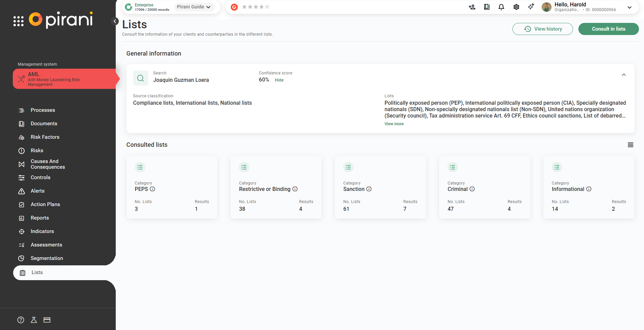Click the Consult in lists button
The height and width of the screenshot is (330, 644).
click(608, 29)
